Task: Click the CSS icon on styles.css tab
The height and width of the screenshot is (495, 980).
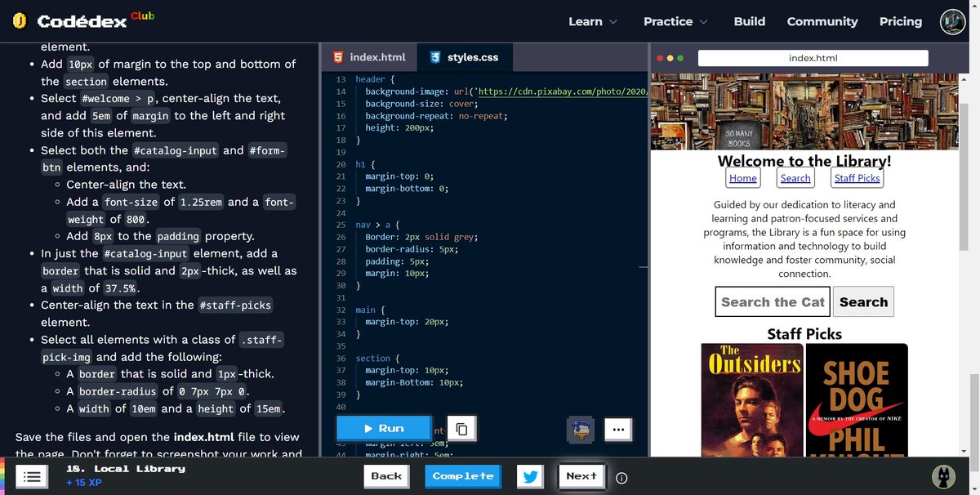Action: coord(434,57)
